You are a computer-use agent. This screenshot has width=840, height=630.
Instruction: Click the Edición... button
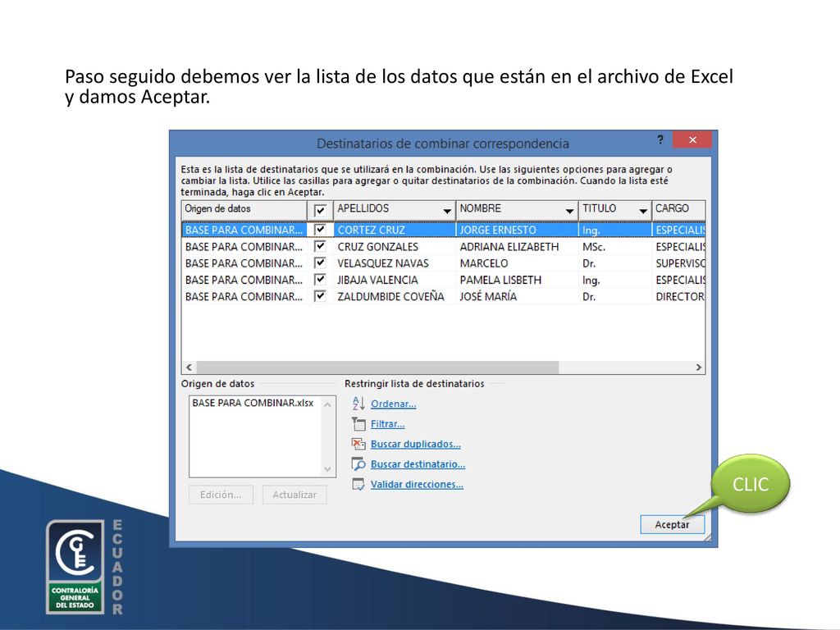(x=221, y=495)
